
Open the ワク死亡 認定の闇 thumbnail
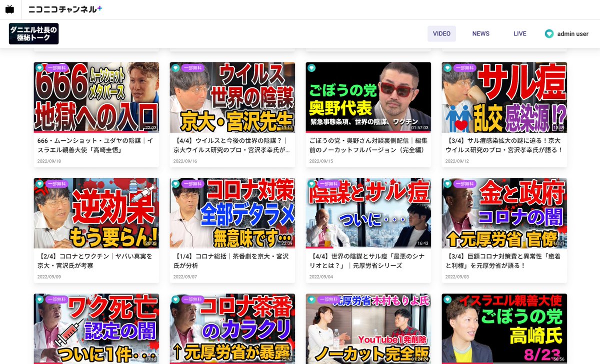point(96,329)
